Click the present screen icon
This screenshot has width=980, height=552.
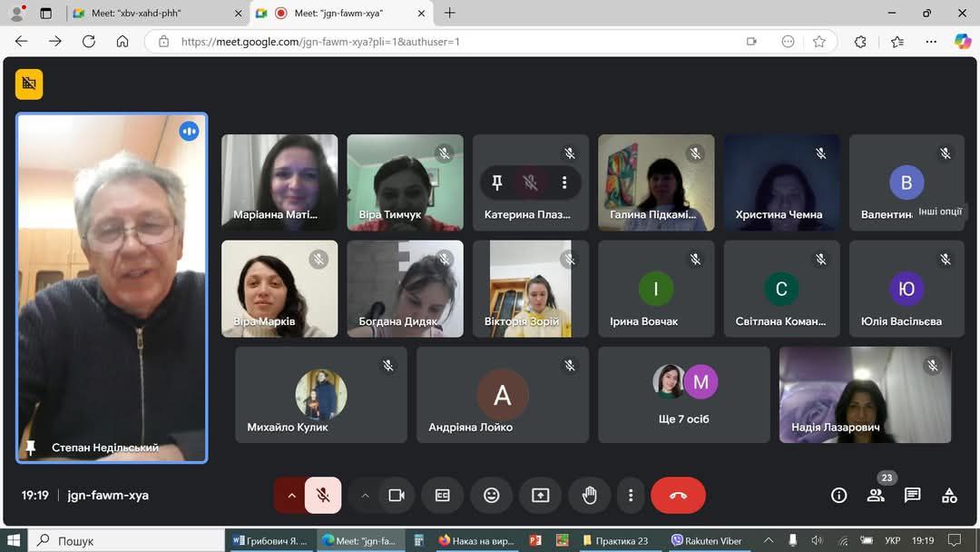pos(541,495)
